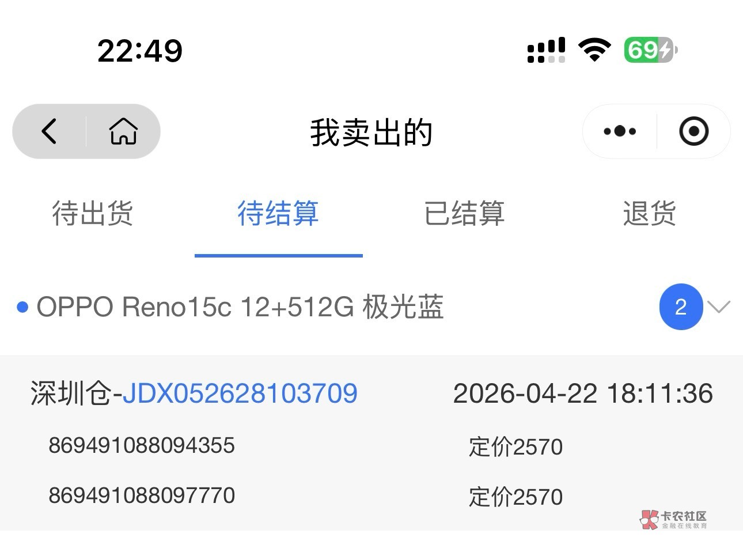Tap the back arrow icon

point(50,131)
